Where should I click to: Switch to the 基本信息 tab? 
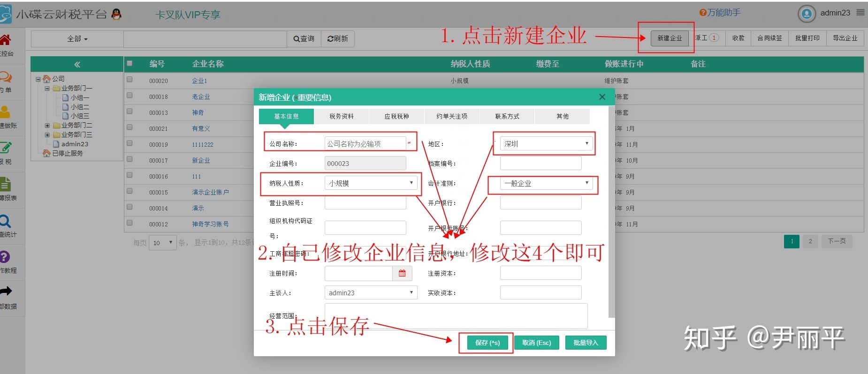coord(286,116)
